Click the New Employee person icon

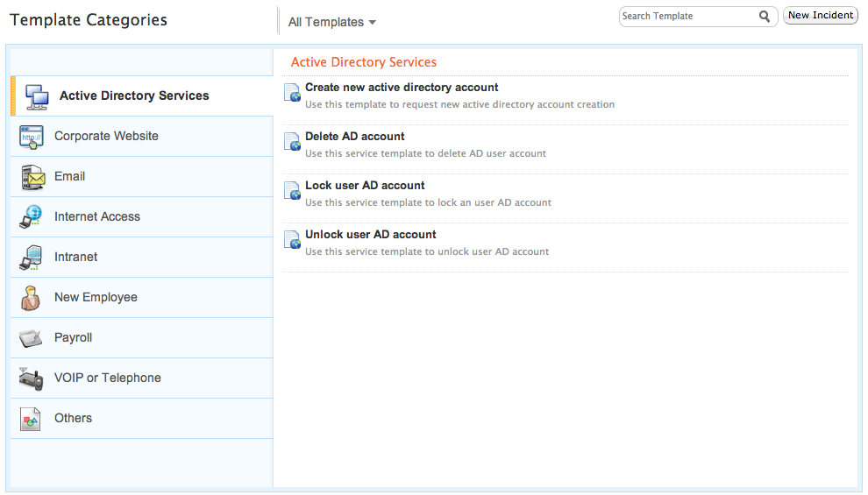[31, 298]
